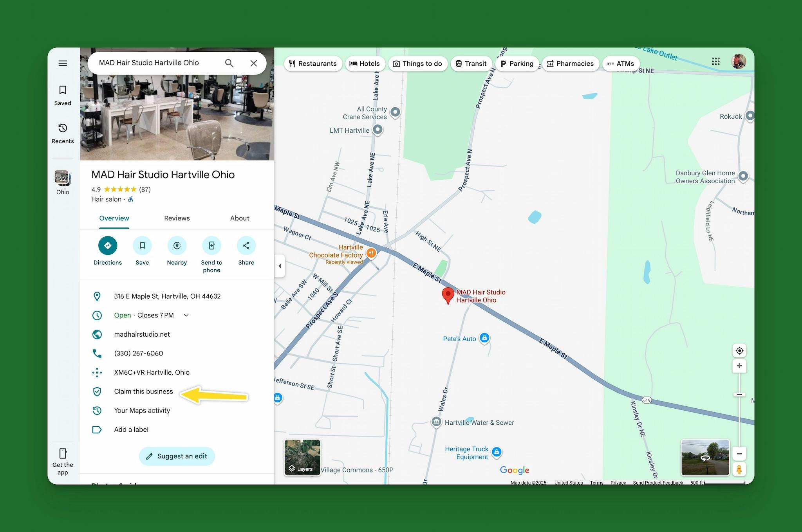The height and width of the screenshot is (532, 802).
Task: Click the Layers map thumbnail
Action: click(x=302, y=457)
